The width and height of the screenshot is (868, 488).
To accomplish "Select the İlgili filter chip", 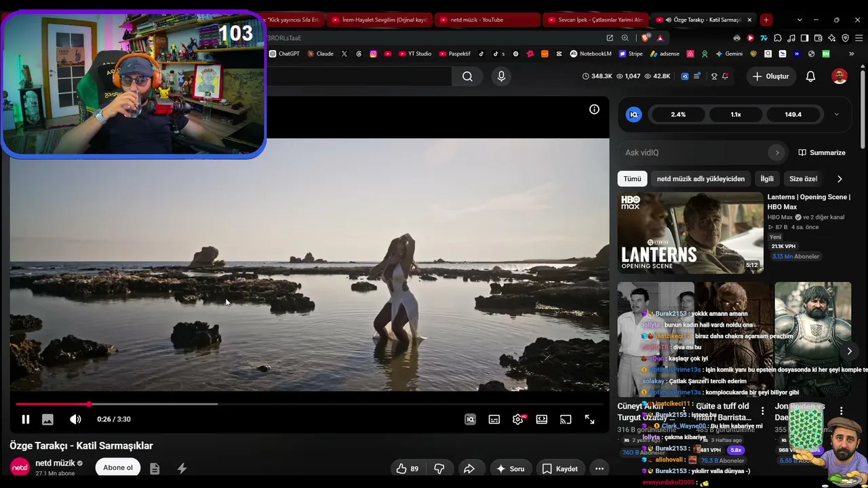I will pyautogui.click(x=767, y=179).
